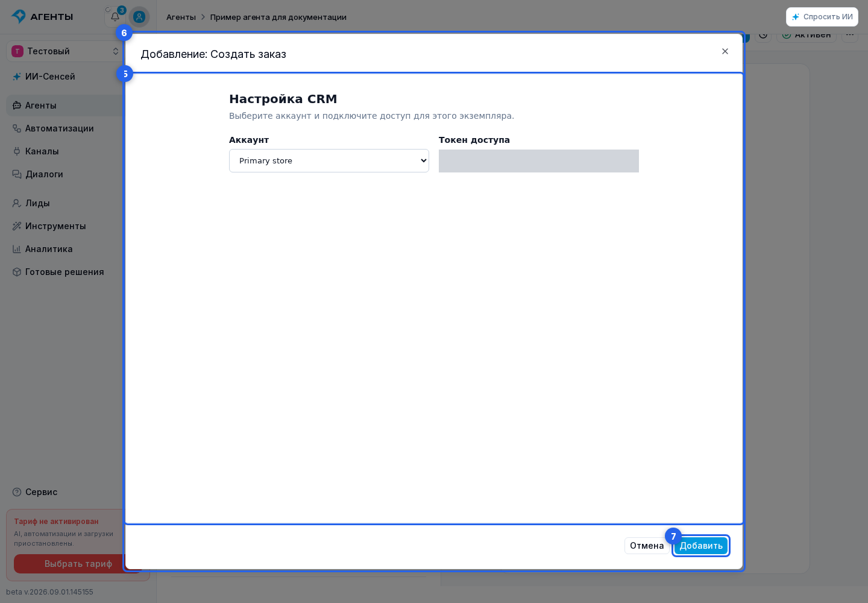Click the history clock icon in header
Viewport: 868px width, 603px height.
(x=763, y=35)
